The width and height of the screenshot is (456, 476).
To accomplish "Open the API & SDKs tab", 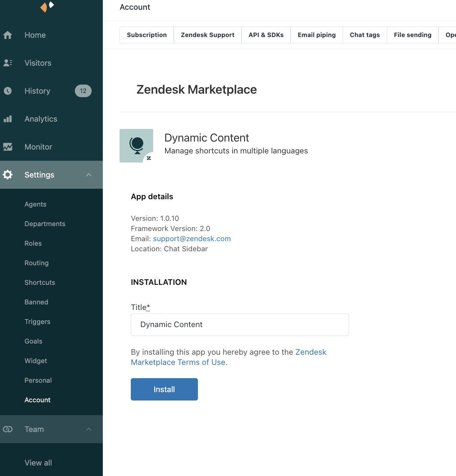I will coord(266,35).
